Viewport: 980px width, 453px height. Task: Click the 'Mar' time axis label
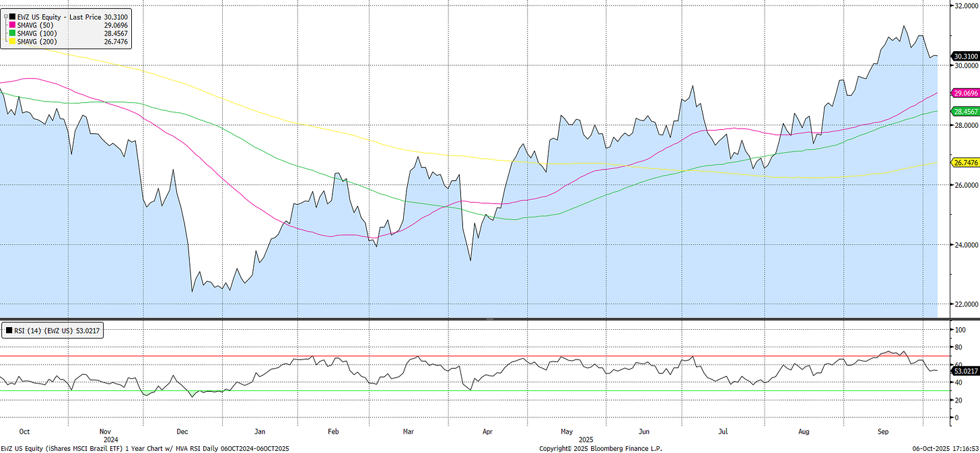tap(409, 431)
